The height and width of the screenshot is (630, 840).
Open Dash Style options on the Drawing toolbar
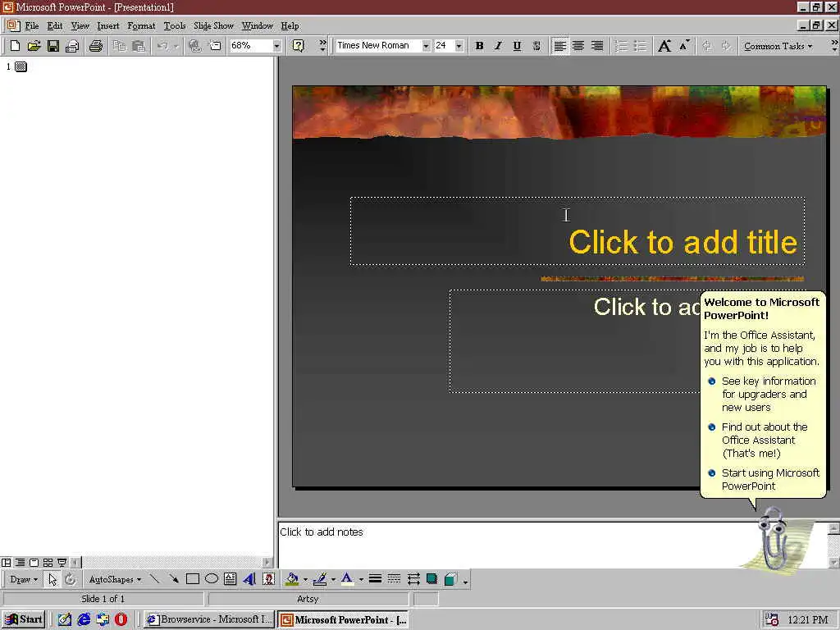click(394, 579)
